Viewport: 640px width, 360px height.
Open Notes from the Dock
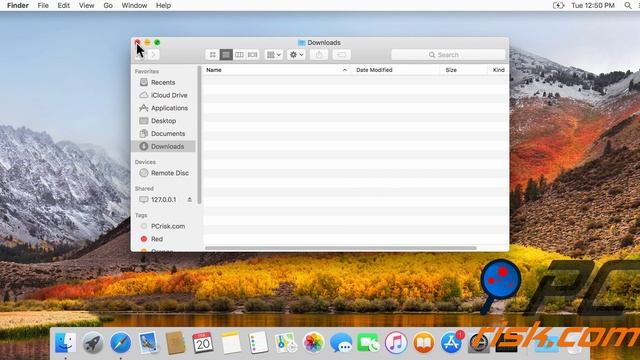tap(231, 342)
